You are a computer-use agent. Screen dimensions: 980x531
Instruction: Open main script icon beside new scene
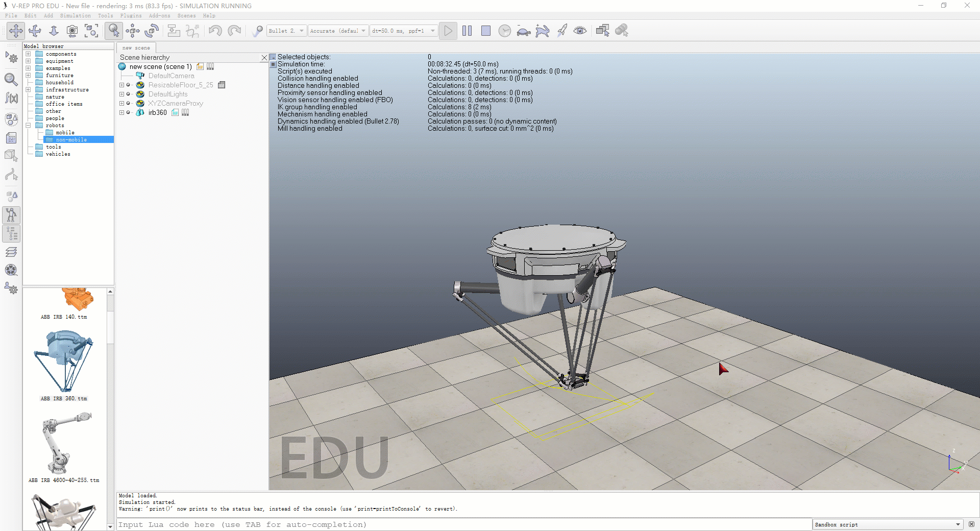point(200,67)
